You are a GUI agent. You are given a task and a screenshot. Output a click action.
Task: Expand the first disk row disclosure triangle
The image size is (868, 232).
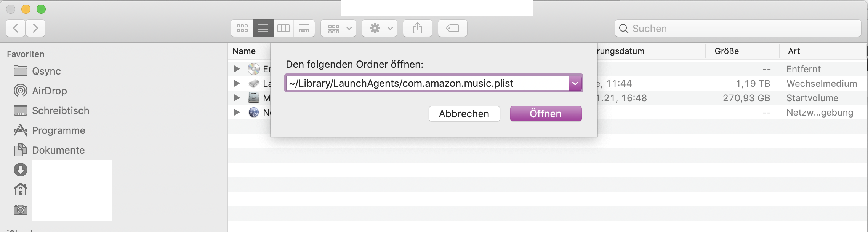coord(237,69)
